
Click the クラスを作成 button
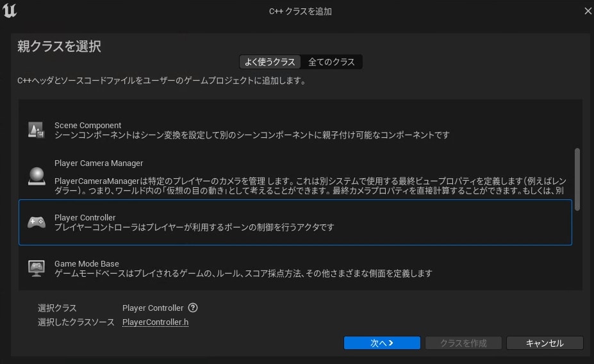coord(463,343)
